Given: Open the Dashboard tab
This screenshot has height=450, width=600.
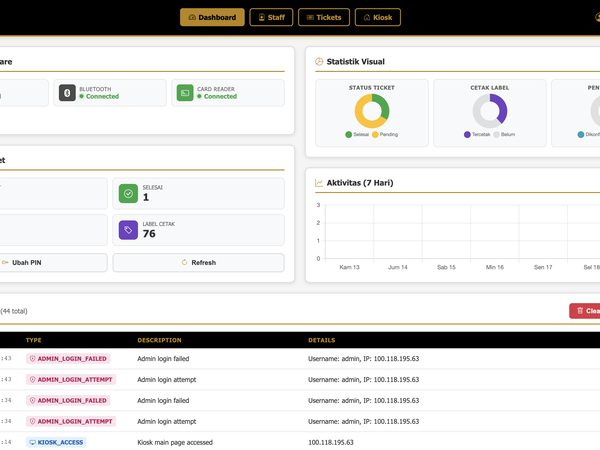Looking at the screenshot, I should tap(212, 17).
